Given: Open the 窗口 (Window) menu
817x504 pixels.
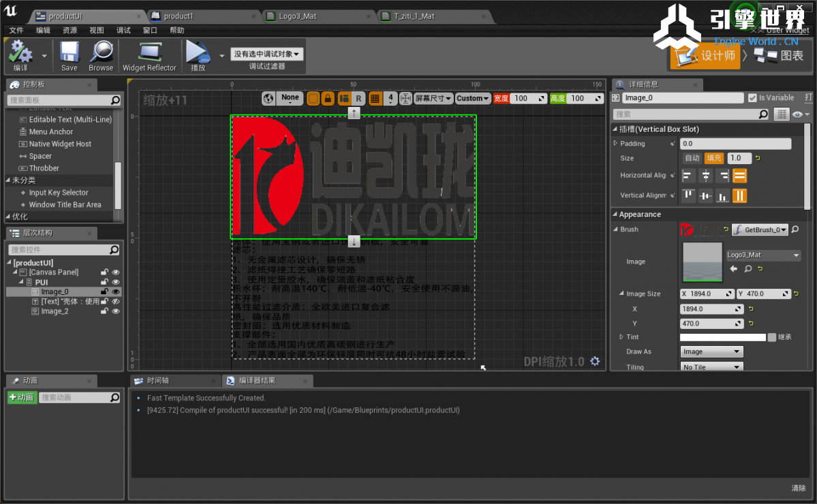Looking at the screenshot, I should [150, 30].
